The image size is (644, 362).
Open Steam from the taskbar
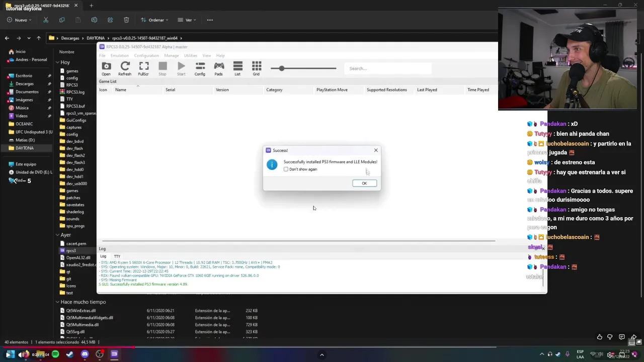tap(69, 354)
